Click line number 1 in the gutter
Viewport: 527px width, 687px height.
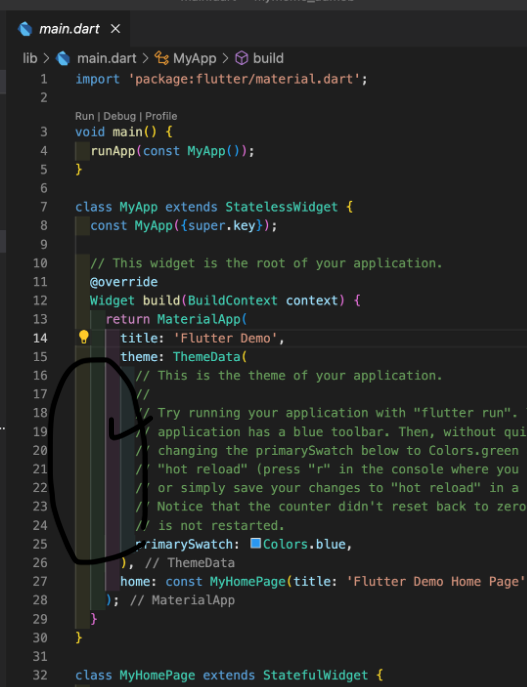click(x=43, y=79)
